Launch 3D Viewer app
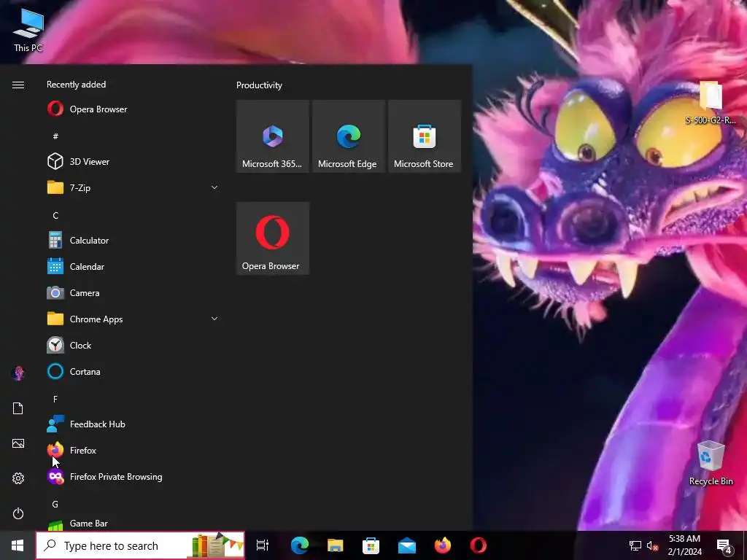Screen dimensions: 747x560 pyautogui.click(x=133, y=161)
